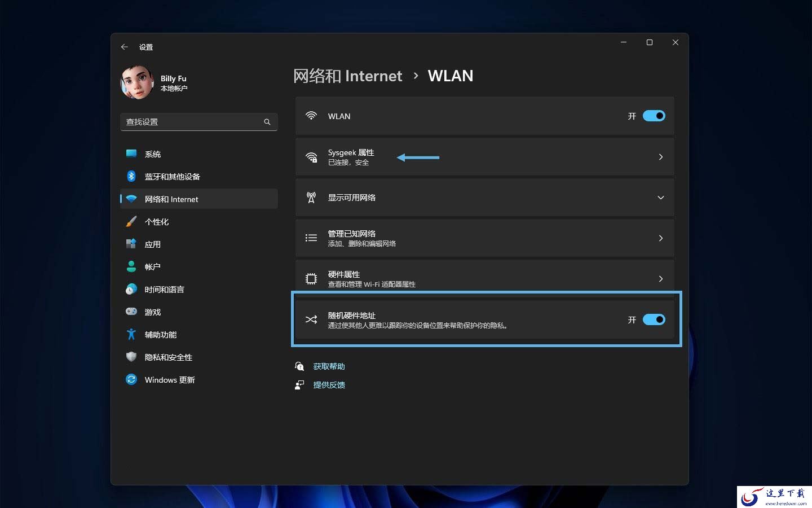Open 帐户 in the sidebar
812x508 pixels.
[x=198, y=266]
